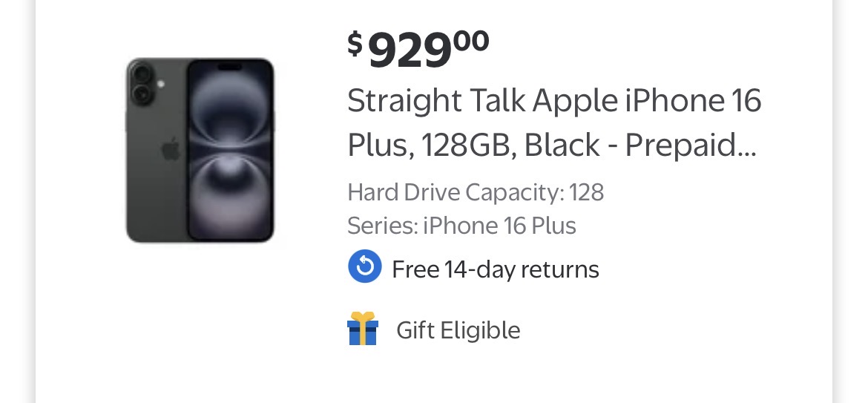868x403 pixels.
Task: Click the blue circular returns arrow icon
Action: [x=364, y=267]
